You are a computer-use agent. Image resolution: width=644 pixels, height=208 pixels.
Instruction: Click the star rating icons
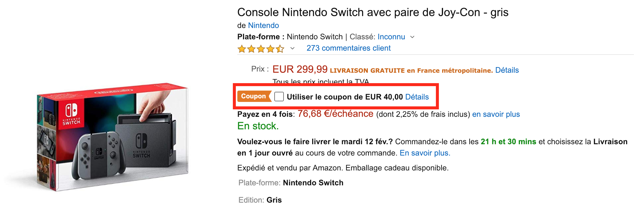pyautogui.click(x=261, y=49)
